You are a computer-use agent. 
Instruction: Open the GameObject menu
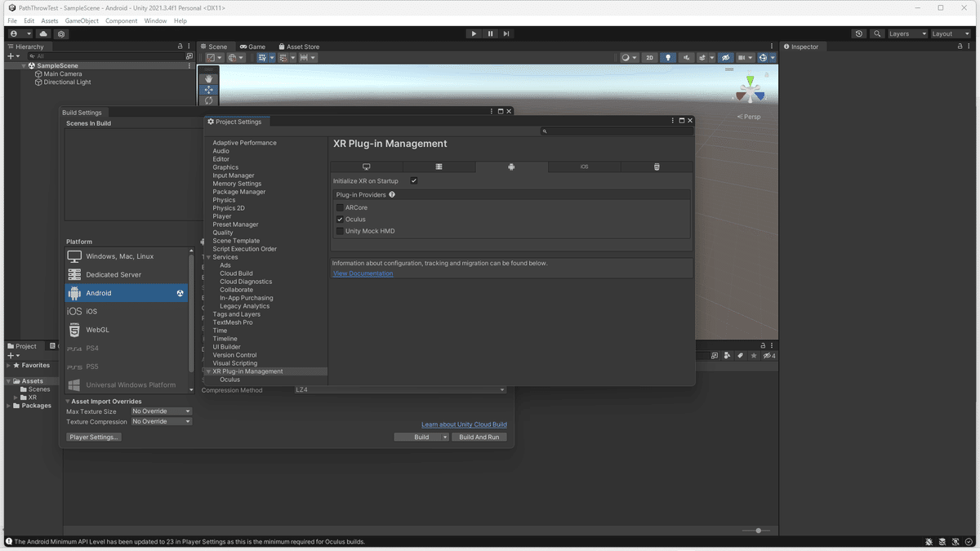(x=82, y=20)
